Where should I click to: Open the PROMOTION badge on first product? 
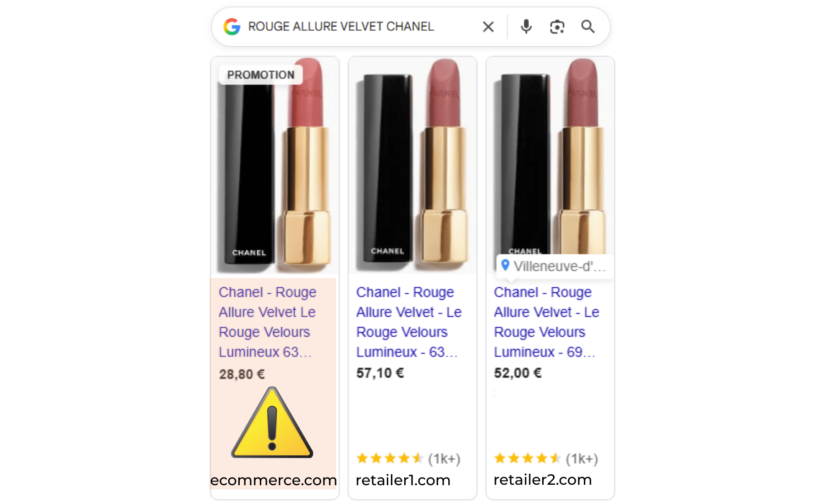coord(261,75)
